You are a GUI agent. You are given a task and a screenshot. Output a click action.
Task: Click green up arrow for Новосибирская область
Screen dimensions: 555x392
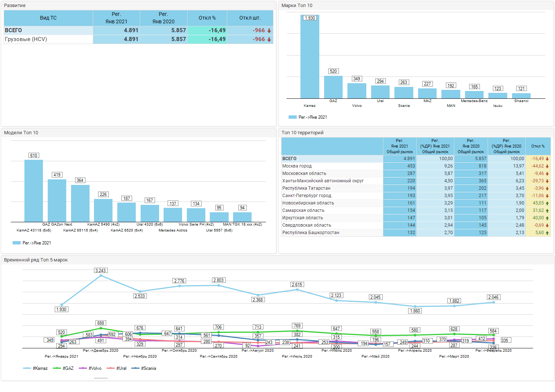(x=547, y=203)
